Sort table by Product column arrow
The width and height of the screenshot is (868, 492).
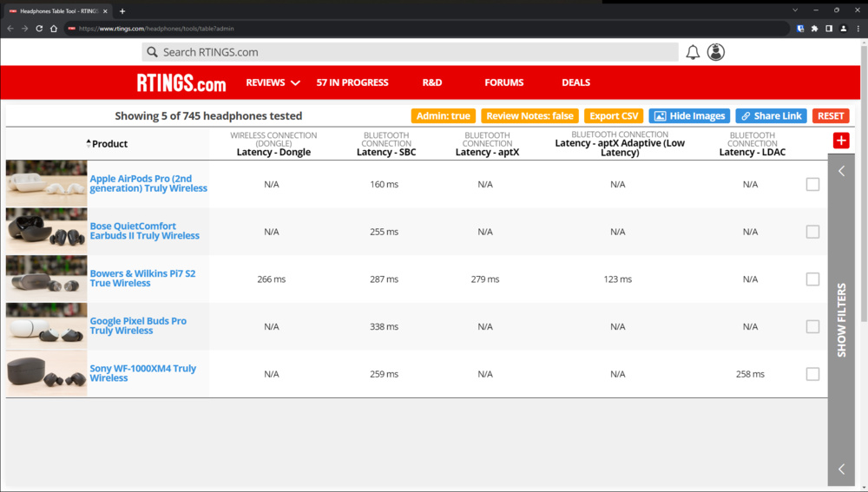pos(89,143)
